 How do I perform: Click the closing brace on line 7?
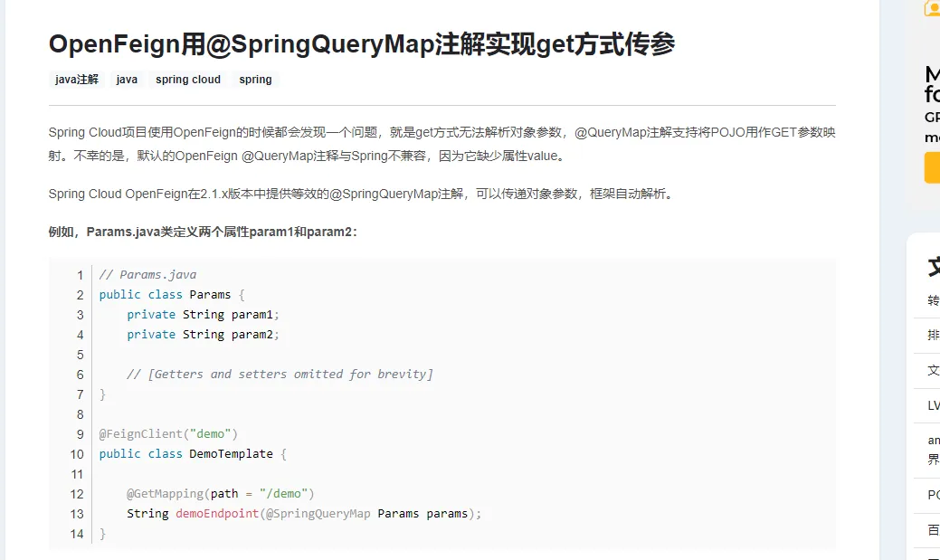click(102, 394)
